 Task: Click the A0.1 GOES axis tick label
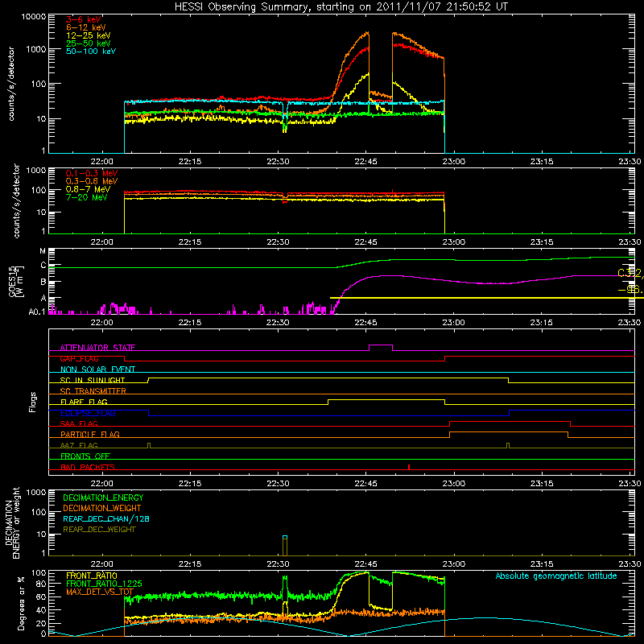(x=37, y=312)
